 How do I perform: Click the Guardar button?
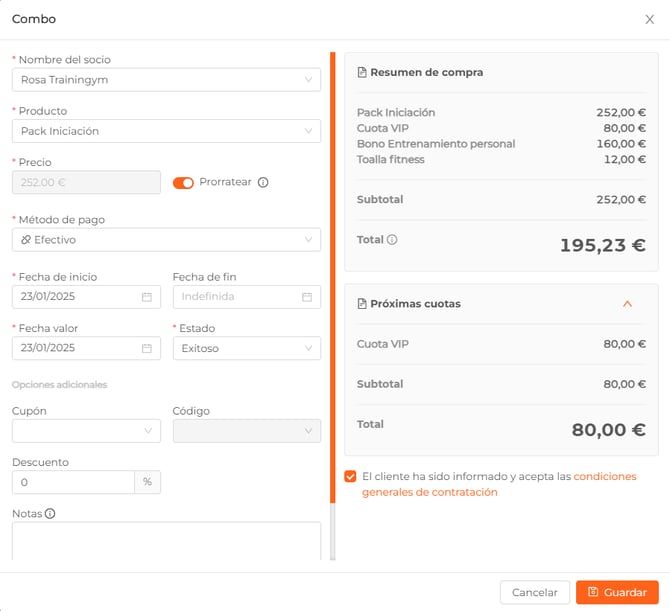(617, 592)
